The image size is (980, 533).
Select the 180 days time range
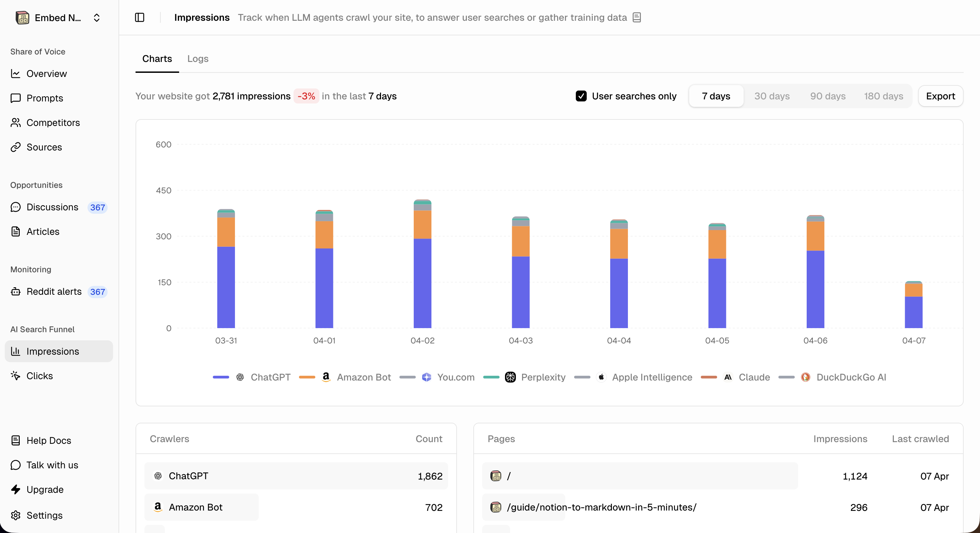point(883,96)
